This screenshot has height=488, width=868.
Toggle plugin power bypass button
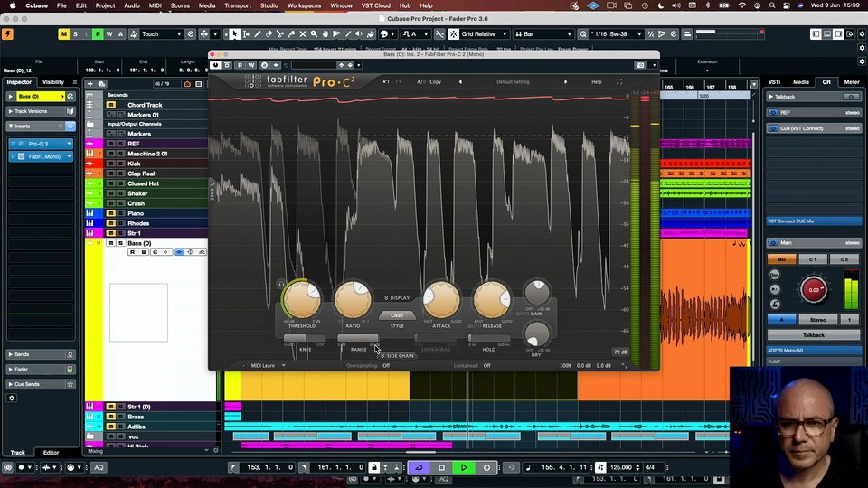tap(215, 65)
